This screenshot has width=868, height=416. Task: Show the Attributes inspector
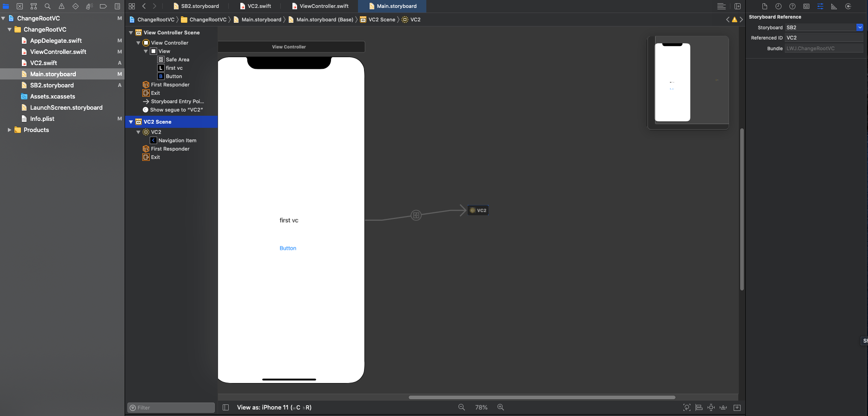coord(820,6)
